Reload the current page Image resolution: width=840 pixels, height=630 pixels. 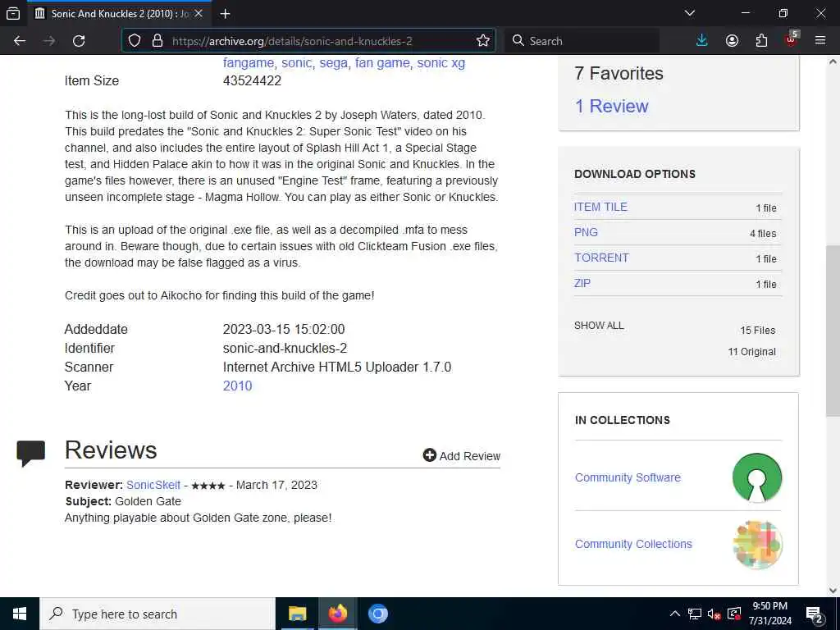point(79,41)
